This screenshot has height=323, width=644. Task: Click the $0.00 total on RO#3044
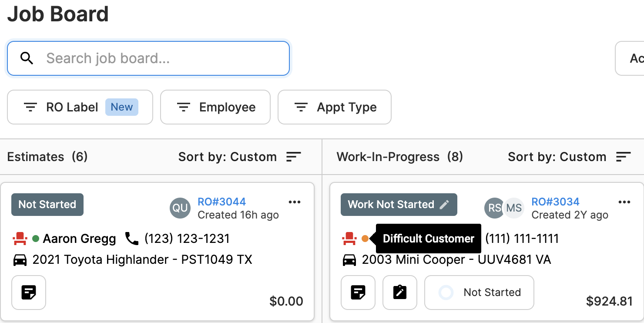tap(286, 301)
